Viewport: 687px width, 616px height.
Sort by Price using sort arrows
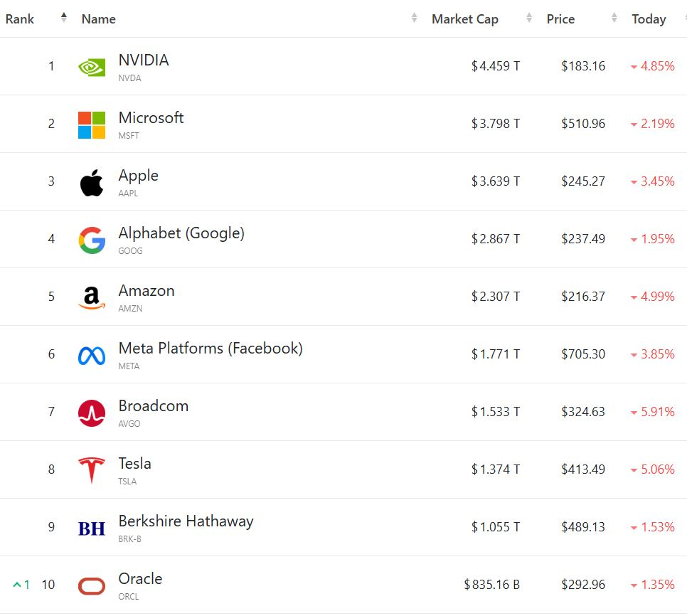[614, 18]
